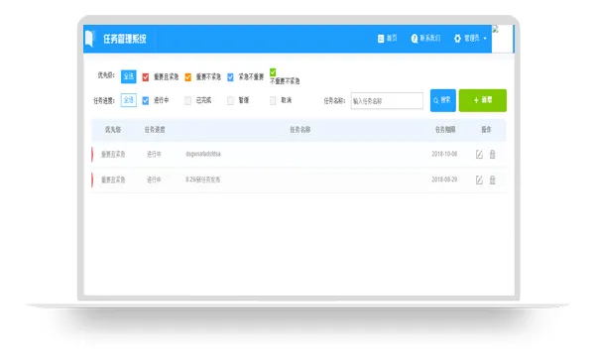
Task: Toggle the orange 重要不紧急 checkbox
Action: [x=187, y=77]
